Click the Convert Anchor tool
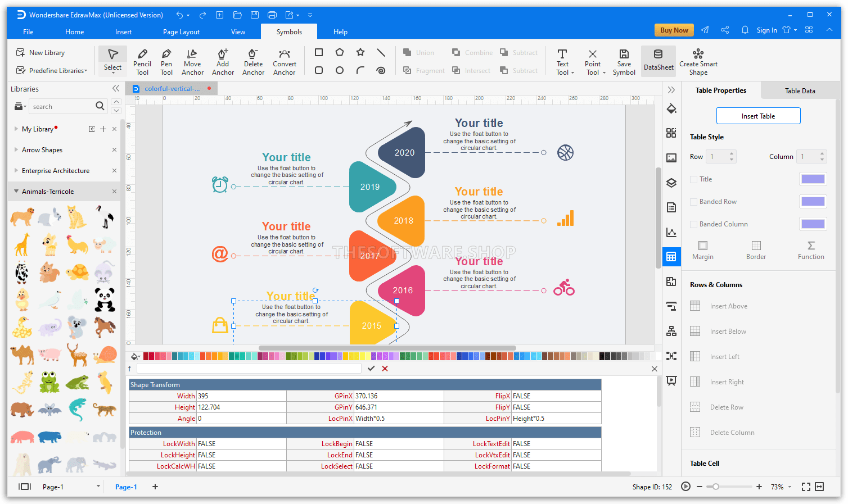Screen dimensions: 848x504 [x=284, y=61]
